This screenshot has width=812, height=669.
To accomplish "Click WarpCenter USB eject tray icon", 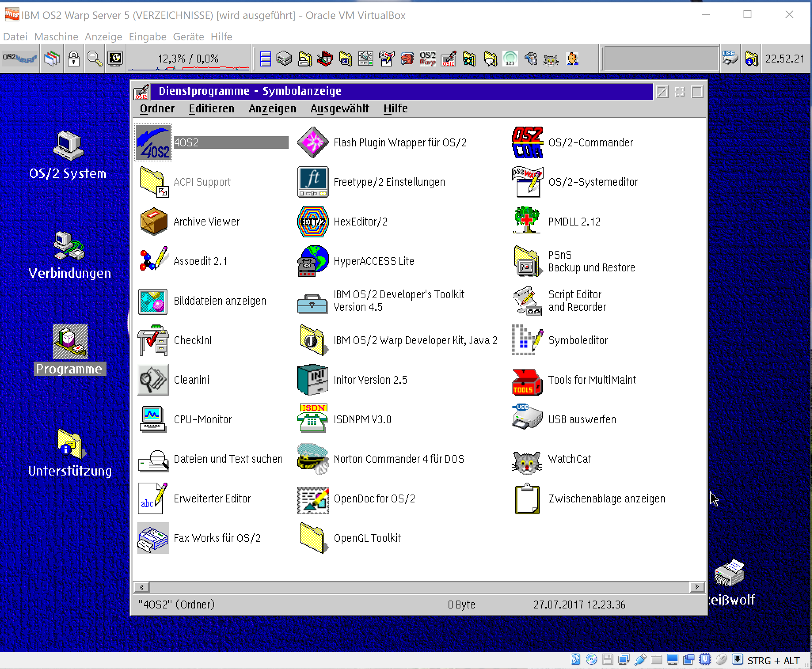I will coord(730,59).
